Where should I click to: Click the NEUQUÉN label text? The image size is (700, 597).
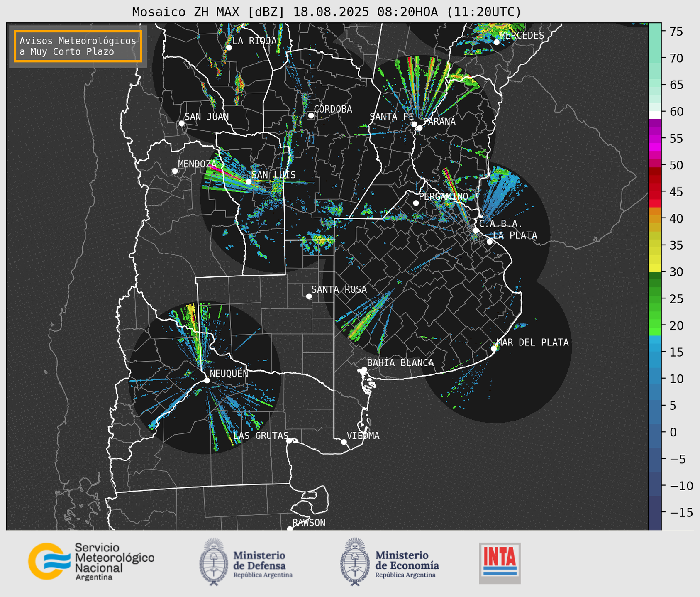[x=229, y=373]
